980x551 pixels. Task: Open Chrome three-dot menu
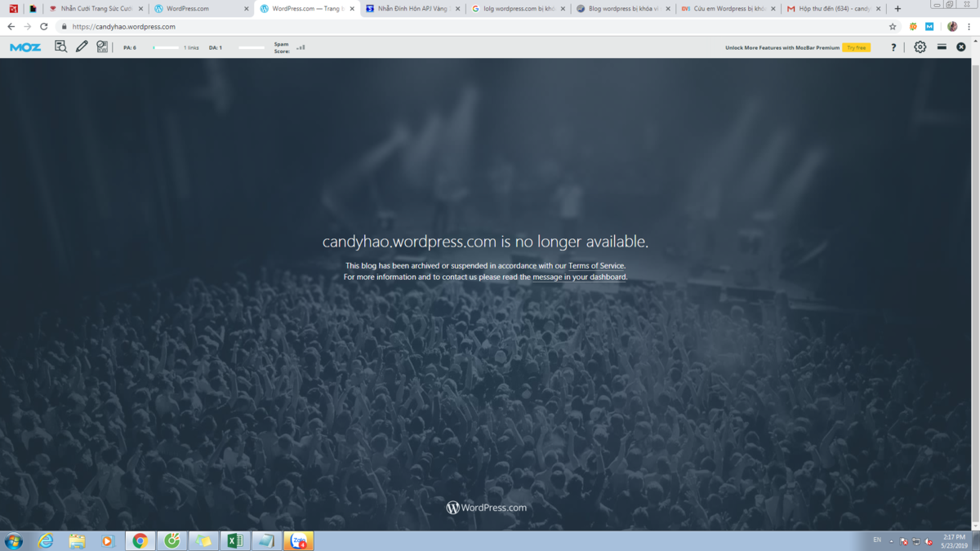969,27
